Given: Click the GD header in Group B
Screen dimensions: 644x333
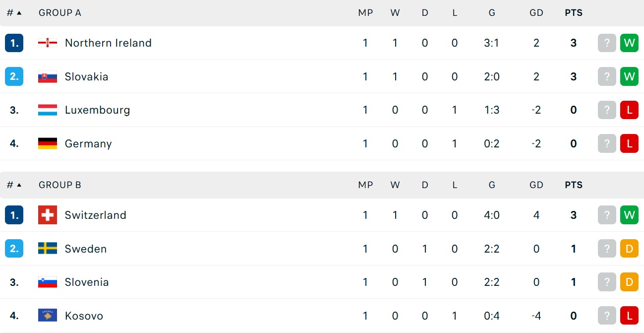Looking at the screenshot, I should click(536, 185).
